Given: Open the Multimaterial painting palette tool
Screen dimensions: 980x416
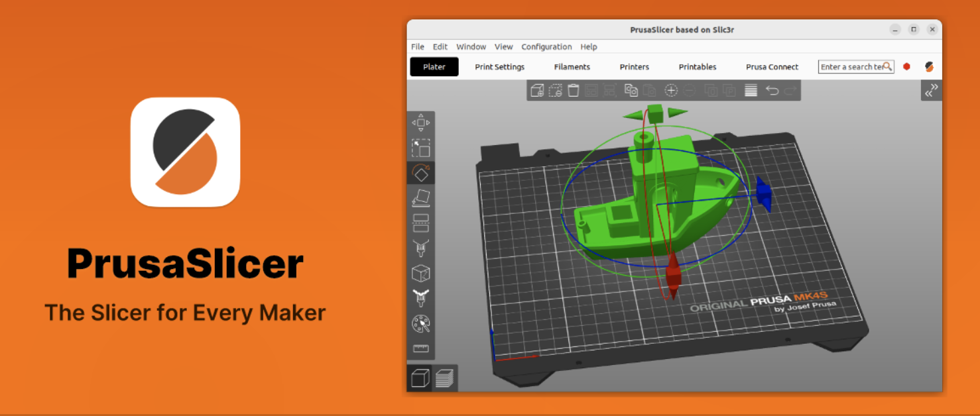Looking at the screenshot, I should click(x=421, y=323).
